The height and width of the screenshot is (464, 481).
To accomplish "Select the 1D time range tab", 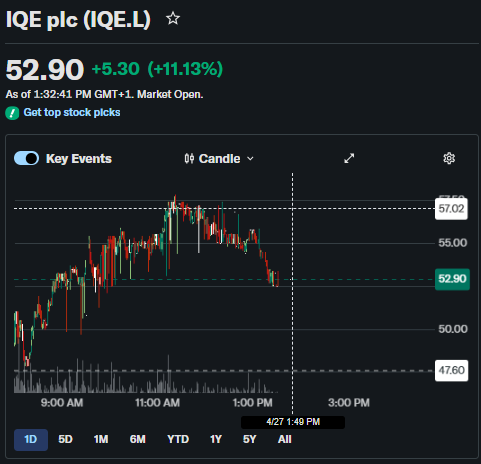I will point(31,439).
